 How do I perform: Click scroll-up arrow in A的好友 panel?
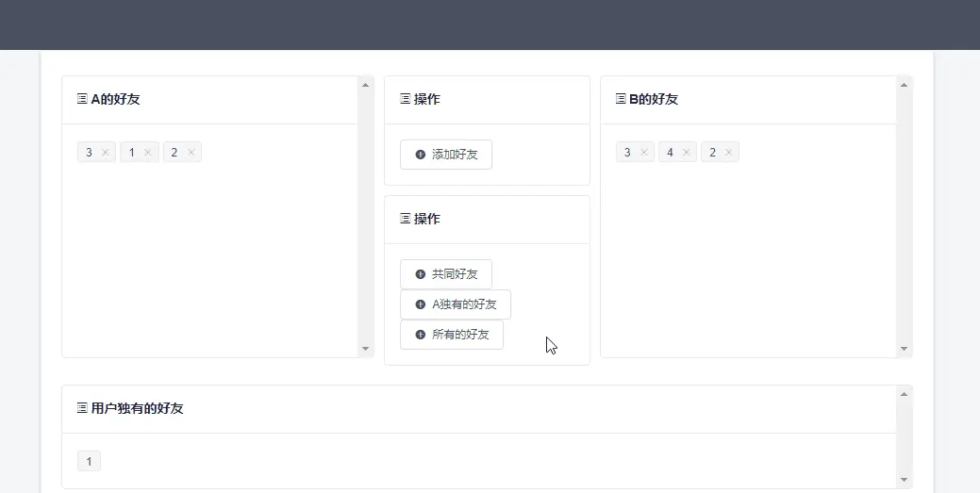click(366, 85)
